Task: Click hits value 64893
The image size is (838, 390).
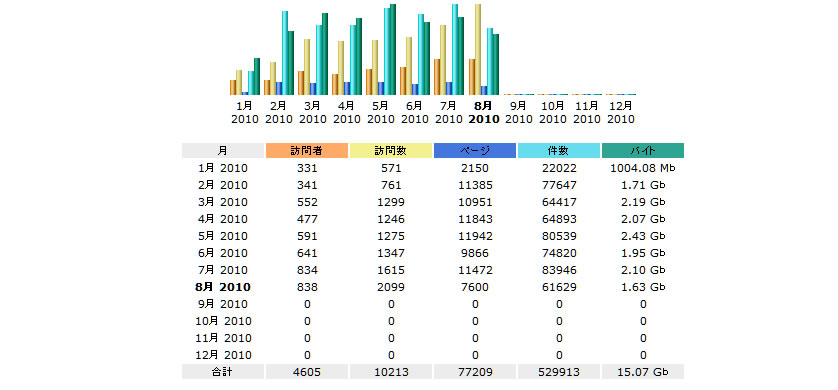Action: click(559, 219)
